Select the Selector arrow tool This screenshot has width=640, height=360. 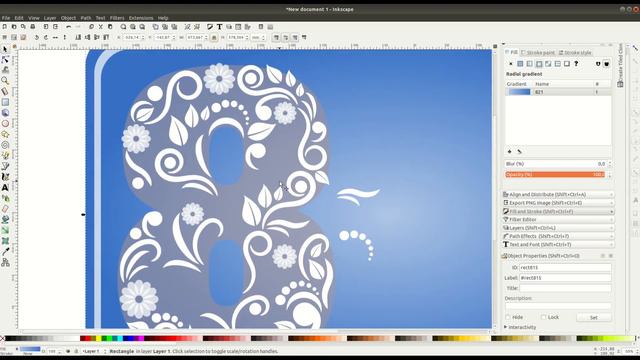(x=5, y=49)
